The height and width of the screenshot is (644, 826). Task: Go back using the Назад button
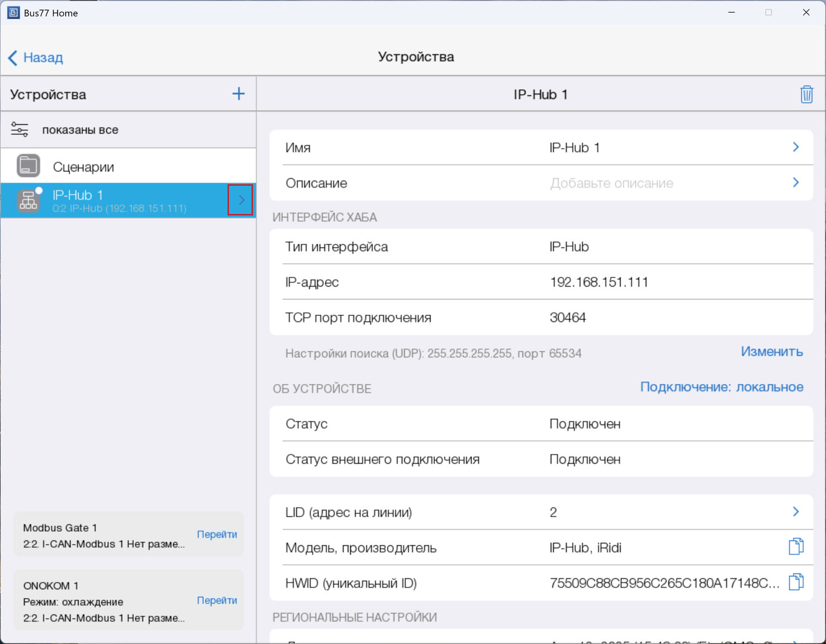[36, 57]
